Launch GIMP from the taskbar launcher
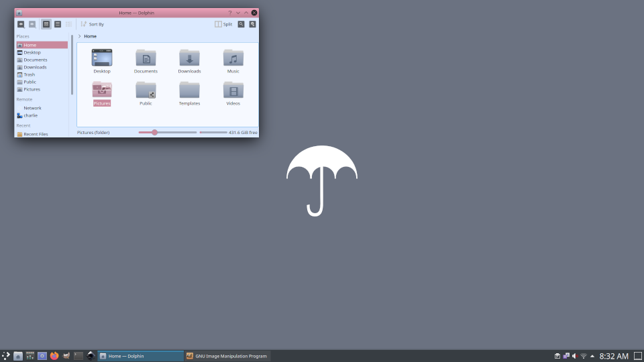The image size is (644, 362). pos(66,356)
